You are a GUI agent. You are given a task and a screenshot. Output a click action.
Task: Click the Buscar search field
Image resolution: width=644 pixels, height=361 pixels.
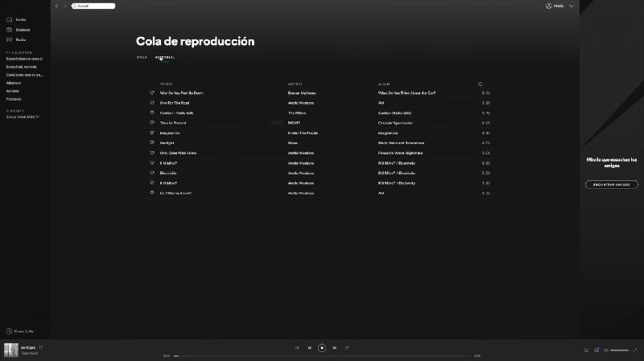click(x=93, y=6)
